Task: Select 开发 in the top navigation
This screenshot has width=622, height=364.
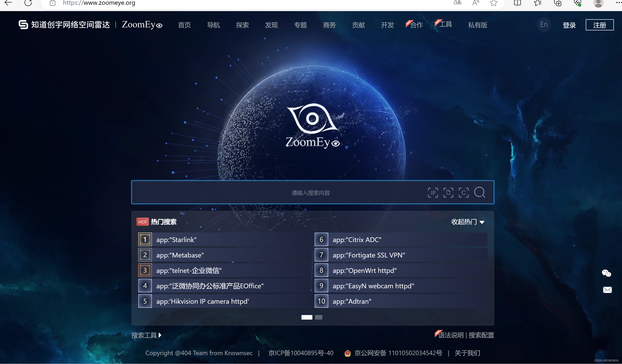Action: pyautogui.click(x=387, y=25)
